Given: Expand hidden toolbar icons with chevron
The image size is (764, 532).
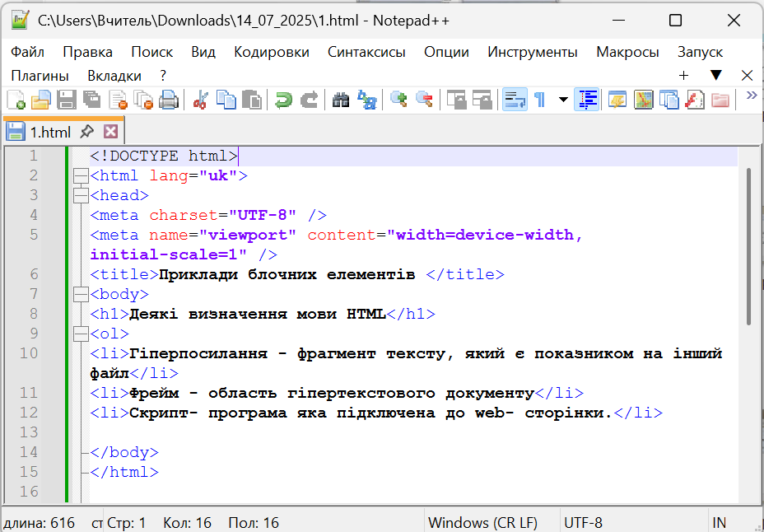Looking at the screenshot, I should coord(751,96).
